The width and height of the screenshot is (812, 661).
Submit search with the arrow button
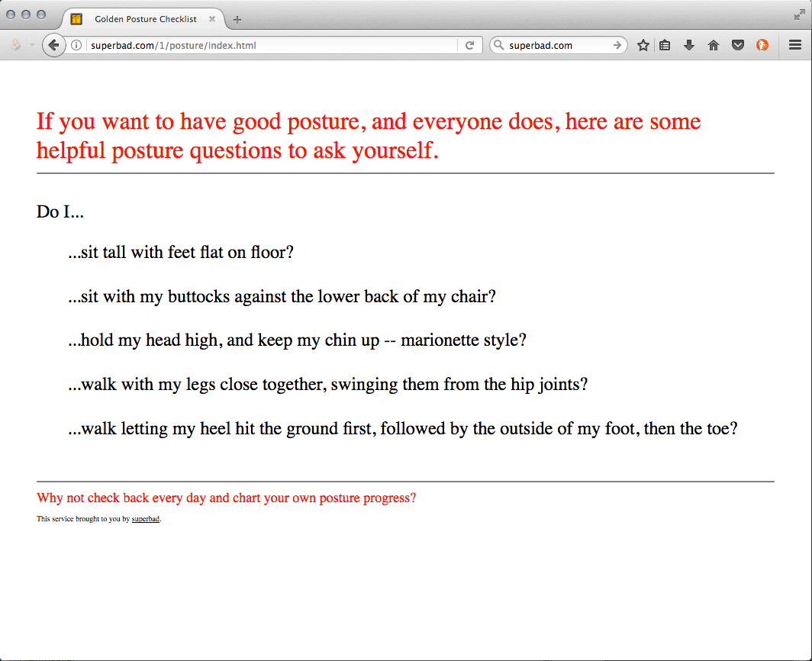coord(617,46)
